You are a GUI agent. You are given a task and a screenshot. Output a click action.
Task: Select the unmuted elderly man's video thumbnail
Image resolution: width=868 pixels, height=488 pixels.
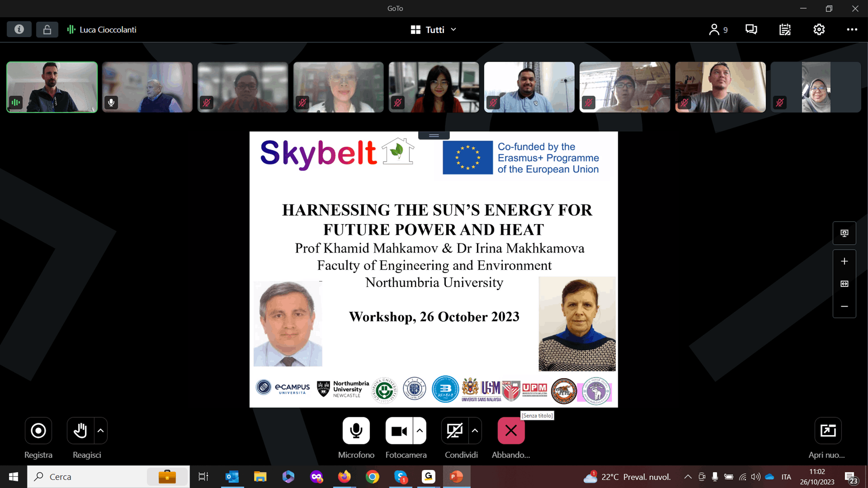(147, 87)
